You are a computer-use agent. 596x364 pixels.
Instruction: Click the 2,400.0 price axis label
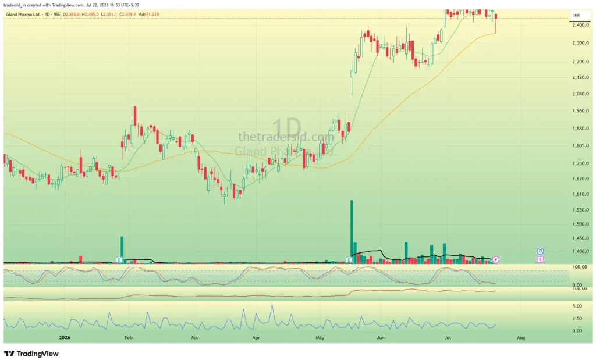(x=580, y=25)
